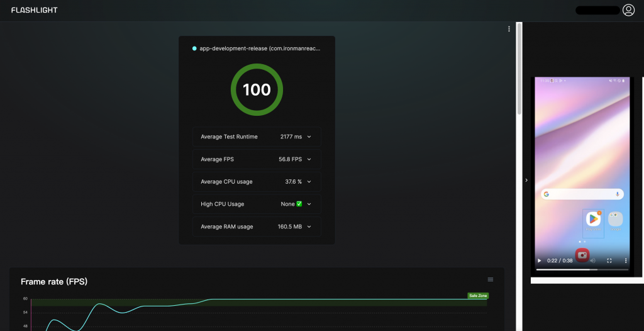
Task: Click the 0:22 / 0:38 time display
Action: click(560, 261)
